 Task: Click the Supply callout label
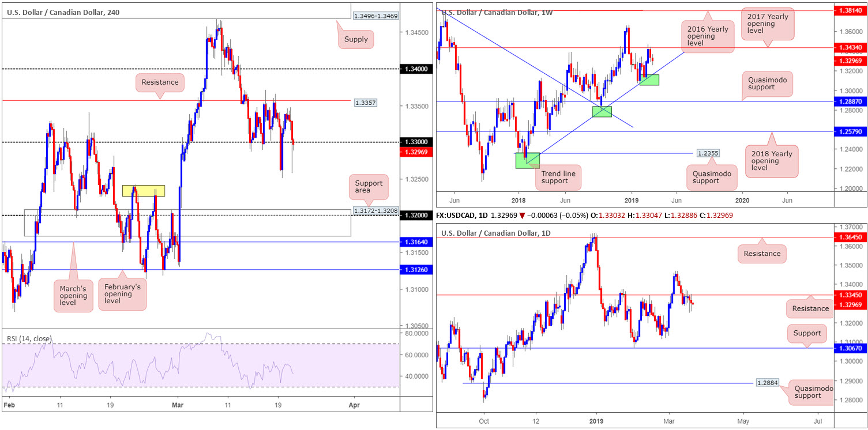pyautogui.click(x=356, y=40)
